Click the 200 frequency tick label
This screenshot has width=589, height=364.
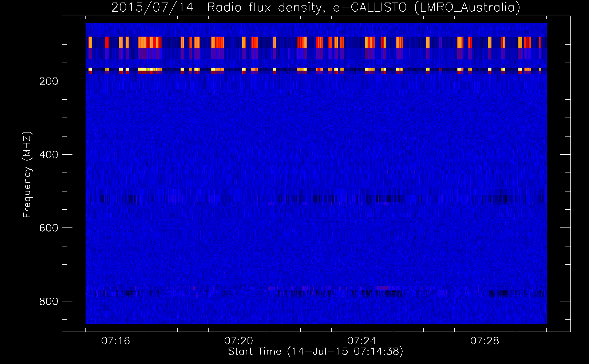pos(49,81)
